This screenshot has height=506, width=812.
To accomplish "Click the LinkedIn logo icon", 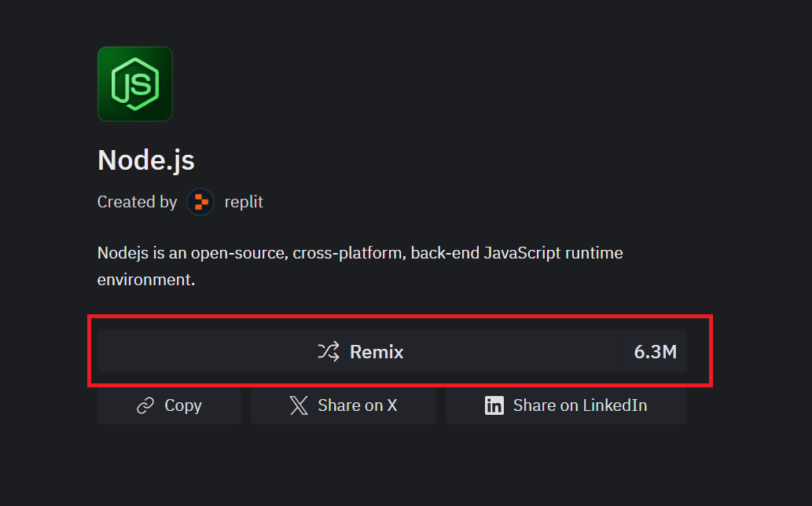I will [494, 405].
